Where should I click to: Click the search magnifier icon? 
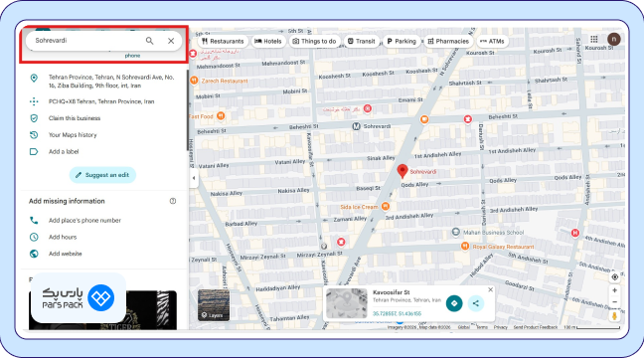click(149, 41)
